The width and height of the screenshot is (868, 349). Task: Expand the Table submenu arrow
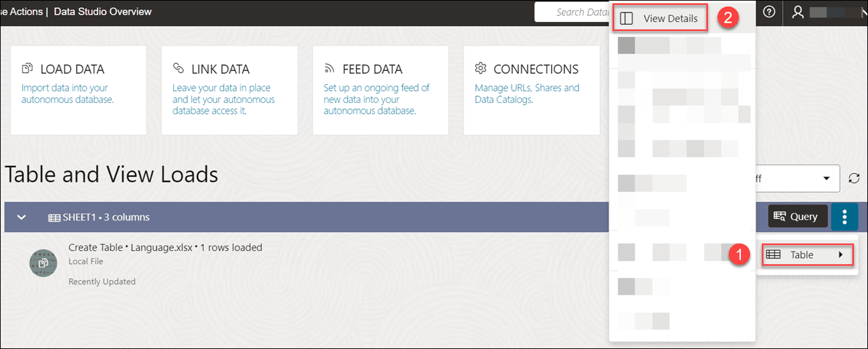[x=841, y=255]
